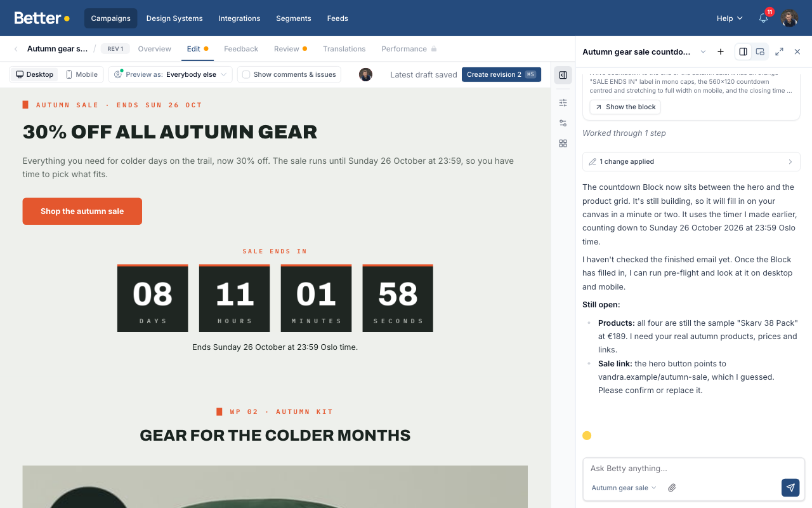Image resolution: width=812 pixels, height=508 pixels.
Task: Expand the chat panel to fullscreen
Action: pyautogui.click(x=779, y=51)
